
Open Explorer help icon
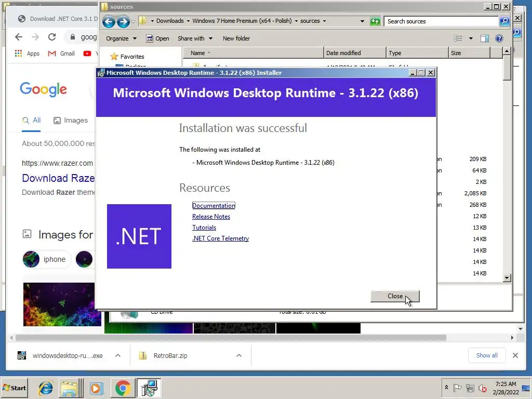499,38
